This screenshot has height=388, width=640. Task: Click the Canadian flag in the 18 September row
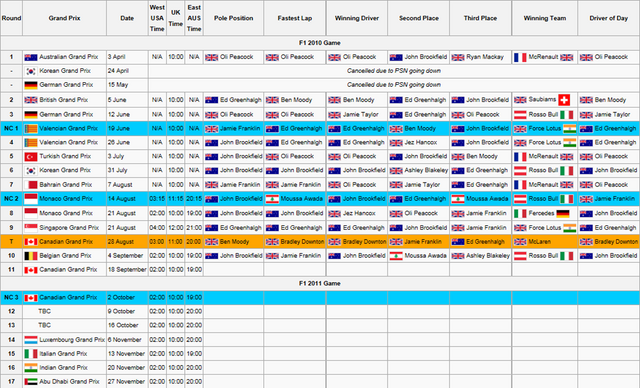point(31,270)
